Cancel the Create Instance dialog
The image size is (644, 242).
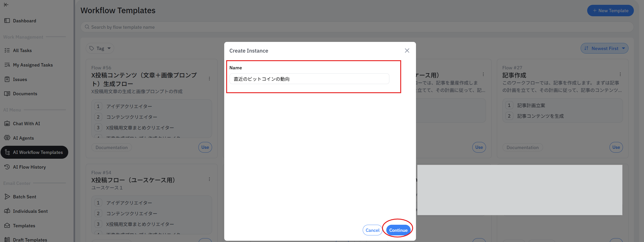372,230
